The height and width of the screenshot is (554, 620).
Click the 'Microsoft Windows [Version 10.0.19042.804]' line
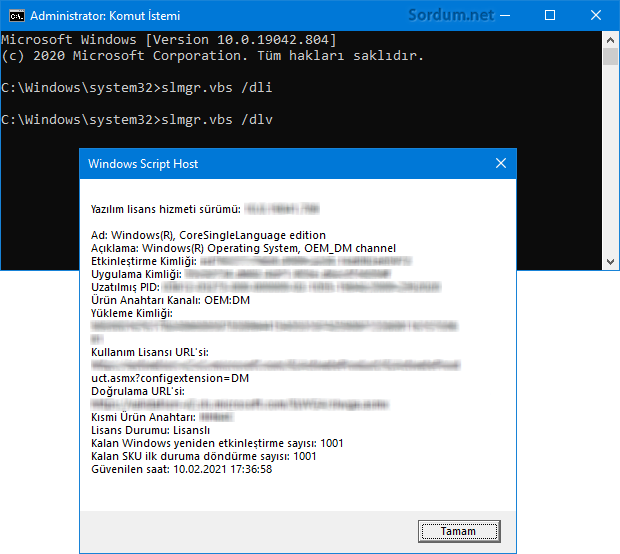(x=169, y=40)
